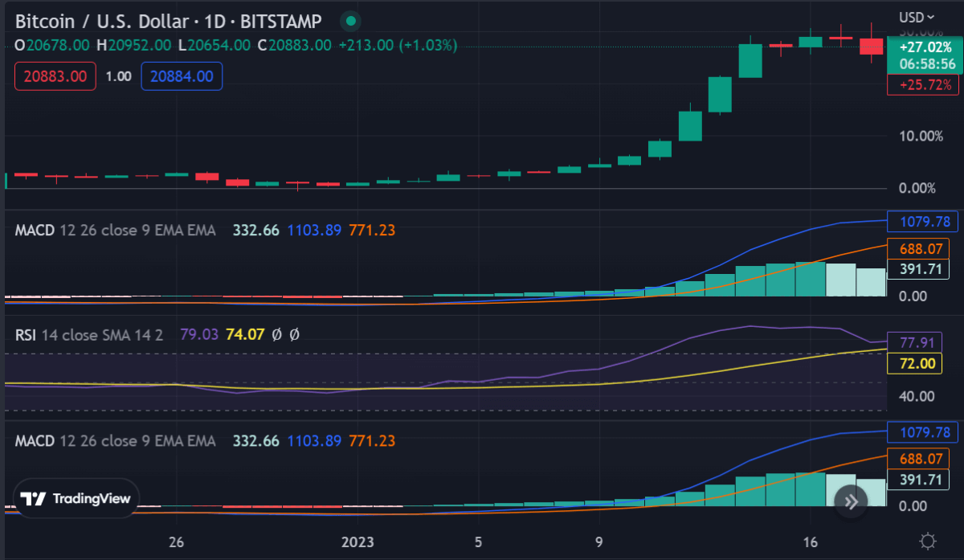964x560 pixels.
Task: Click the green market status dot icon
Action: [x=349, y=21]
